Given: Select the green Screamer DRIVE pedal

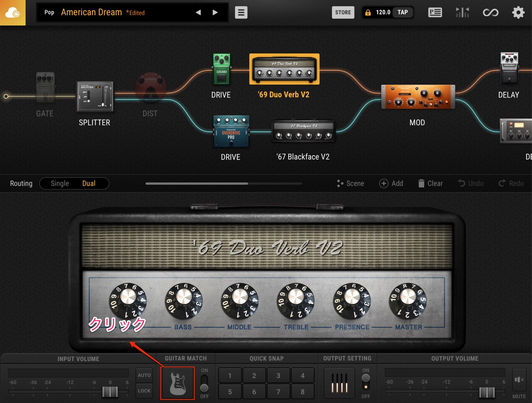Looking at the screenshot, I should pyautogui.click(x=221, y=69).
